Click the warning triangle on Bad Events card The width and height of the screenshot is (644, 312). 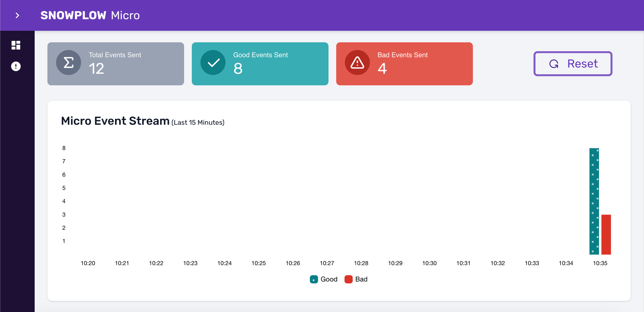click(x=357, y=62)
